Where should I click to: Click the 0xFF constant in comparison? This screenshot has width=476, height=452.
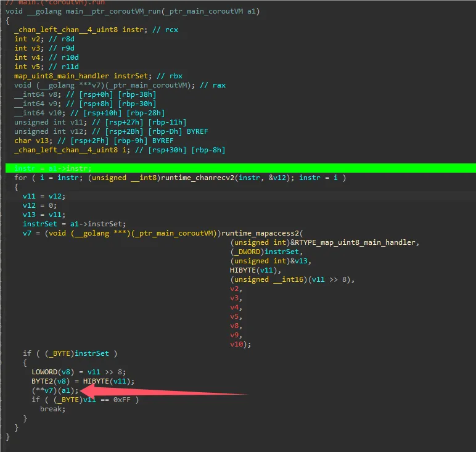coord(121,400)
